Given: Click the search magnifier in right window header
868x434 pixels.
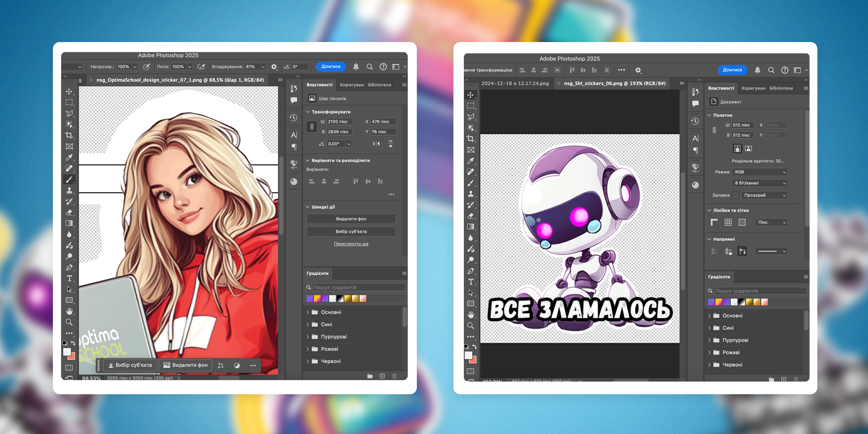Looking at the screenshot, I should pyautogui.click(x=771, y=70).
